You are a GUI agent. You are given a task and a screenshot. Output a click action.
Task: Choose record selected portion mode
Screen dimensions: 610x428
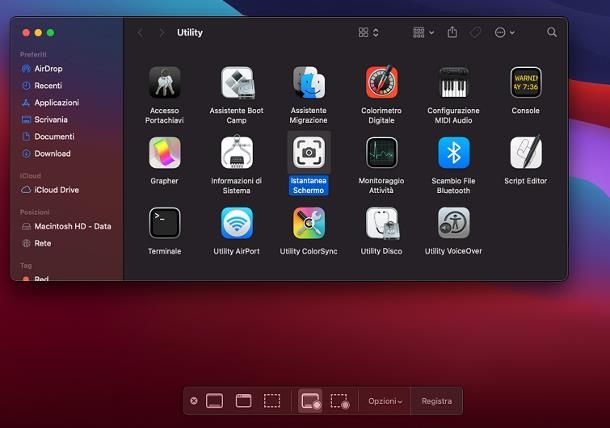click(x=340, y=401)
